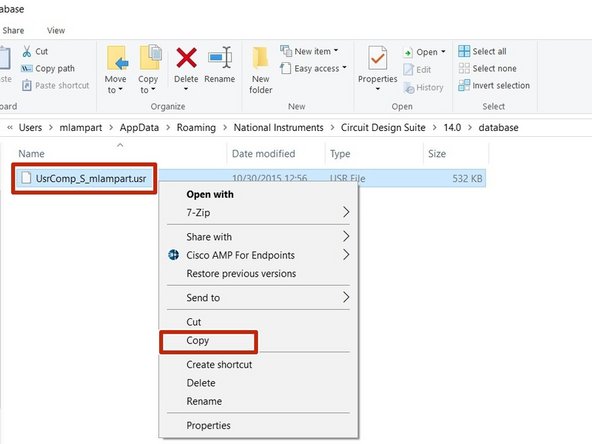Go to AppData in address breadcrumb
592x444 pixels.
(x=139, y=128)
